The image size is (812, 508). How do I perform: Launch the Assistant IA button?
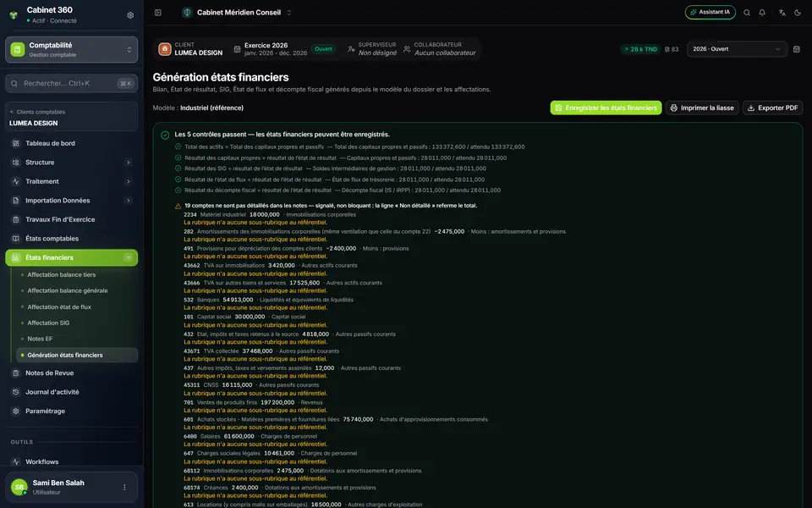coord(710,13)
